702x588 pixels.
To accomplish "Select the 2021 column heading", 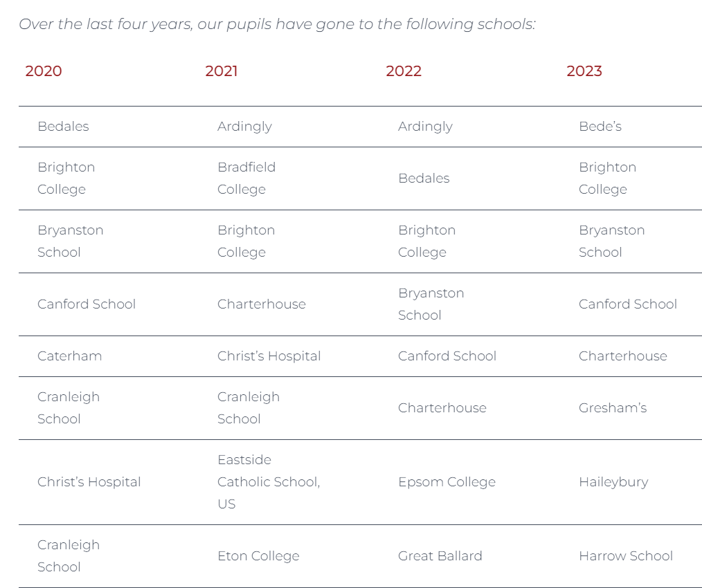I will tap(221, 71).
